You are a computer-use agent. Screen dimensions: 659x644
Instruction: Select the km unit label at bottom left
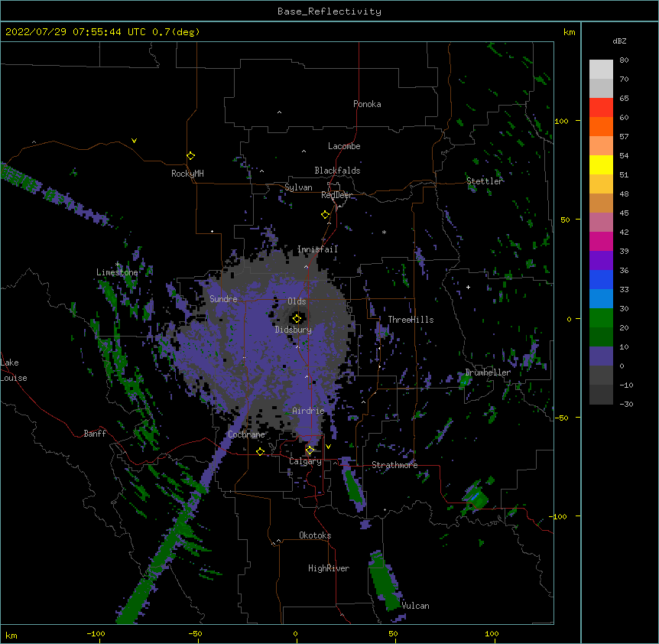(x=11, y=635)
